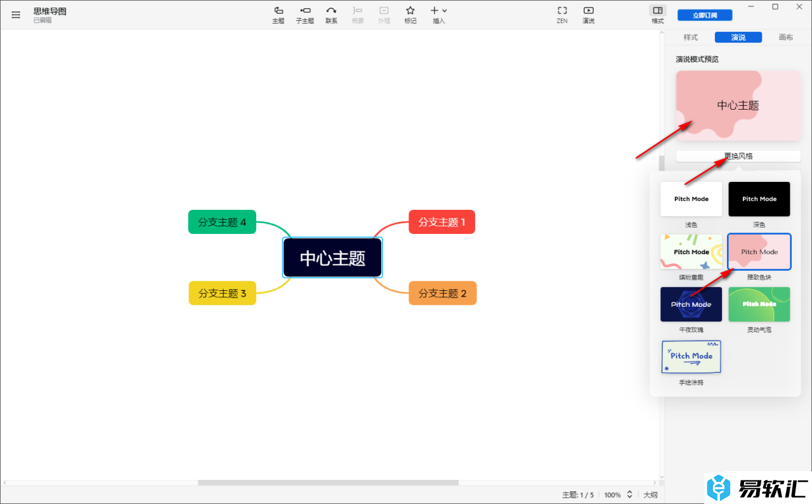Viewport: 812px width, 504px height.
Task: Click the 概要 summary tool
Action: [358, 15]
